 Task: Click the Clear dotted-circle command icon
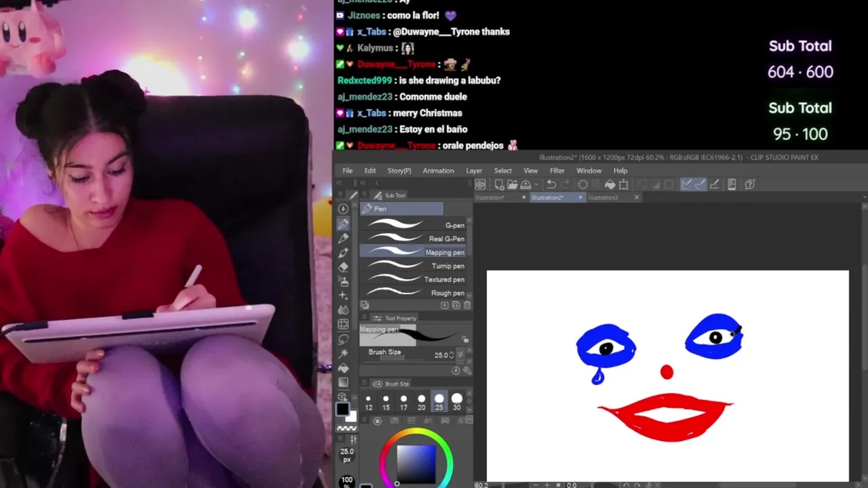(583, 184)
